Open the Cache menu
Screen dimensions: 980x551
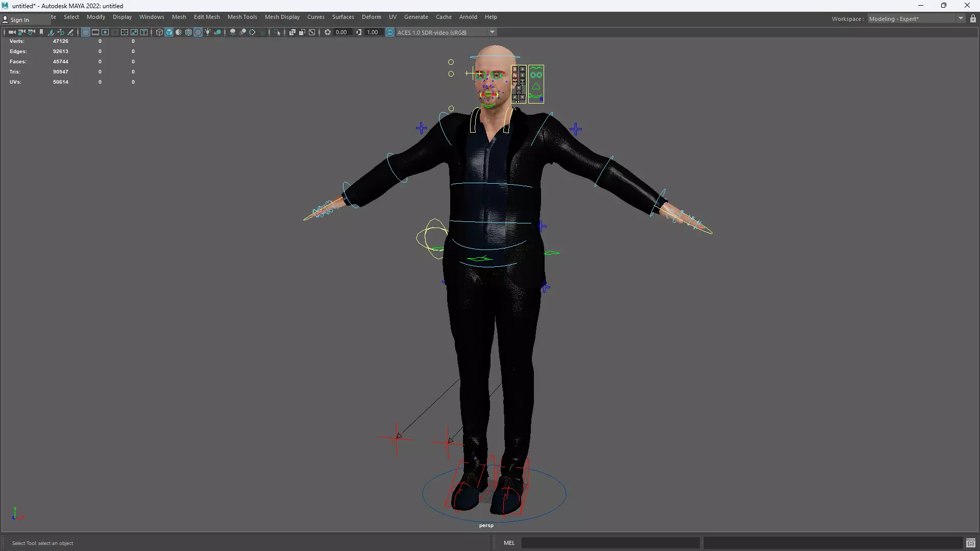[444, 17]
